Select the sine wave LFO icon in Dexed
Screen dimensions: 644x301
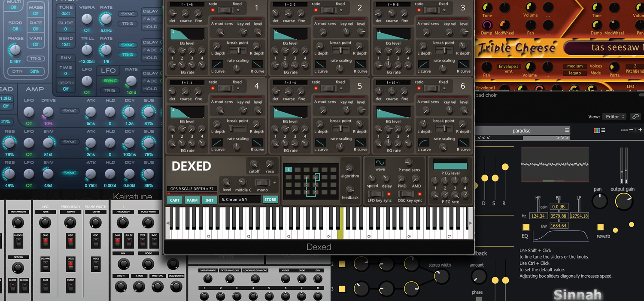point(380,163)
